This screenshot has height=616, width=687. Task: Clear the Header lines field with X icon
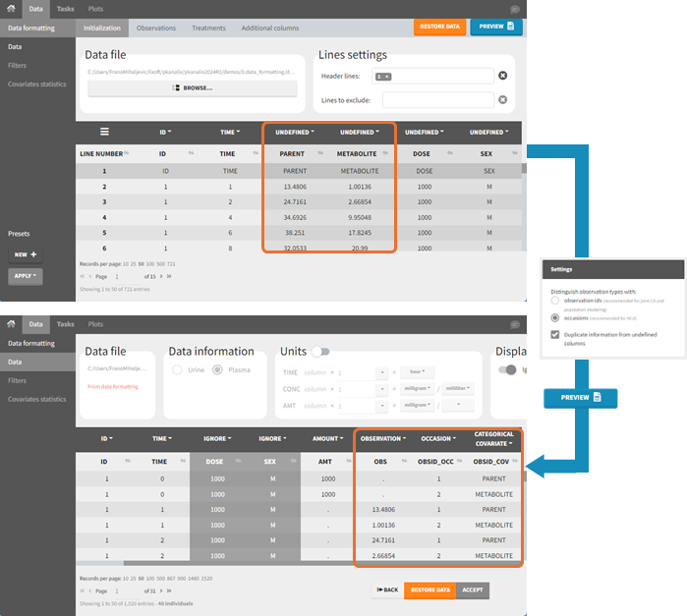point(502,76)
